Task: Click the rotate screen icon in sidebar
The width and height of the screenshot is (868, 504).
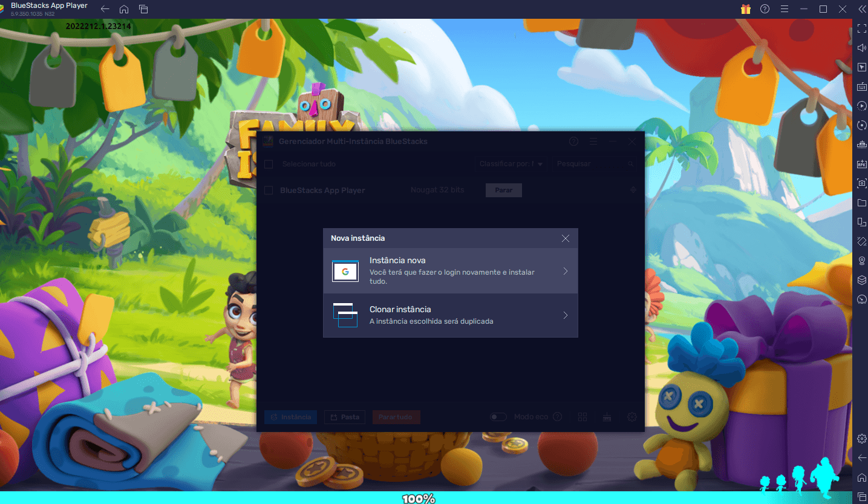Action: pyautogui.click(x=862, y=222)
